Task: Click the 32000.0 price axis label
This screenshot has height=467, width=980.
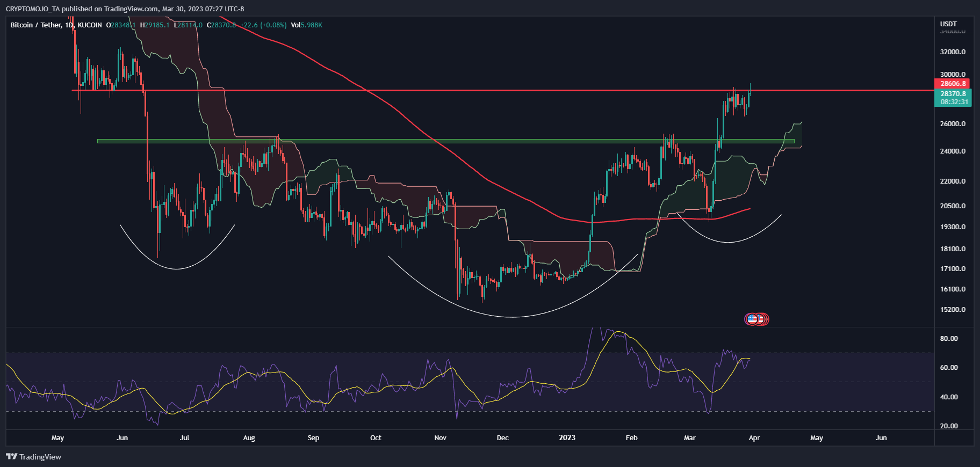Action: tap(953, 52)
